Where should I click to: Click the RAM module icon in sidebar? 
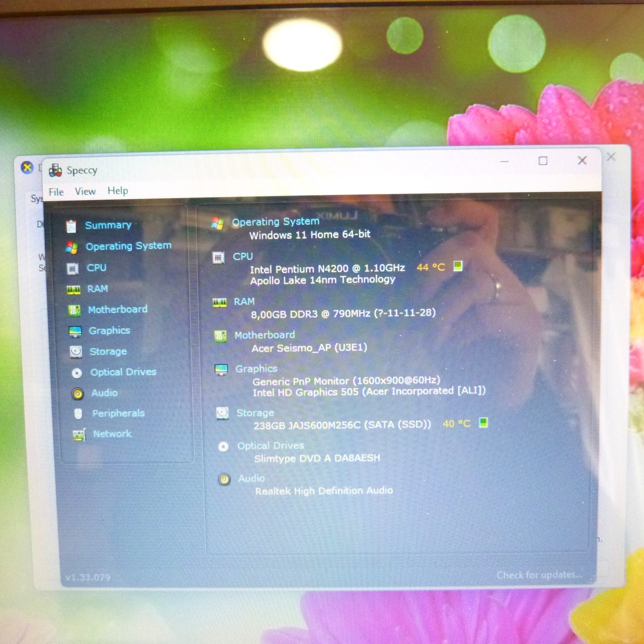click(74, 289)
